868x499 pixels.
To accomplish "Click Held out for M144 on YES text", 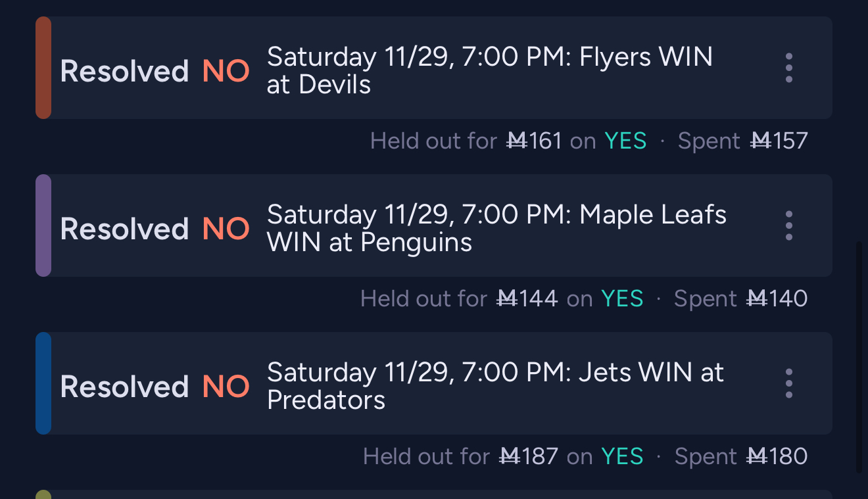I will [501, 298].
